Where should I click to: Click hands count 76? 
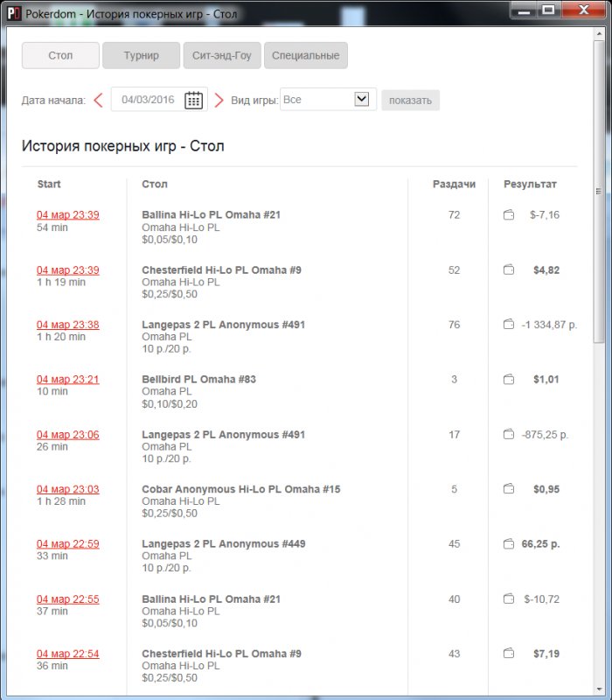point(454,325)
